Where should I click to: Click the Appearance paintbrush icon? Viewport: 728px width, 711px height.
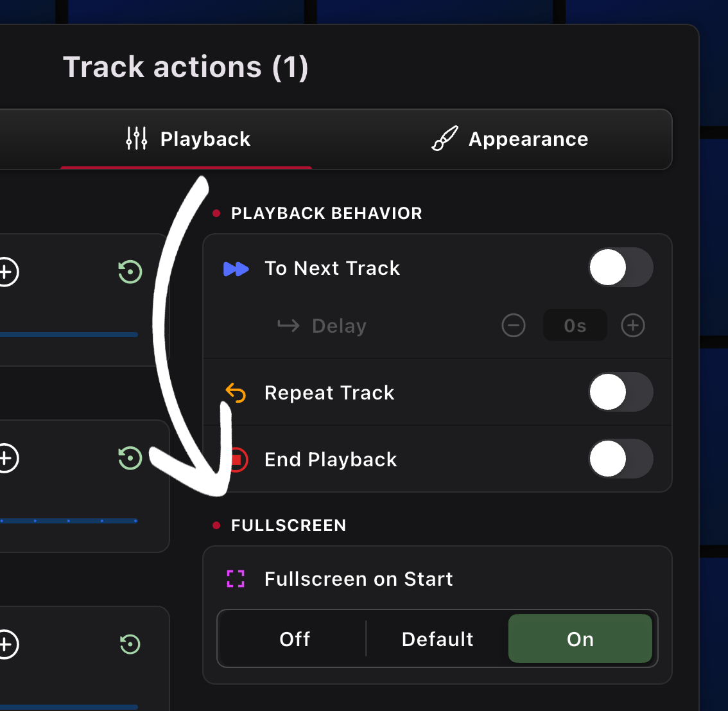[x=444, y=139]
